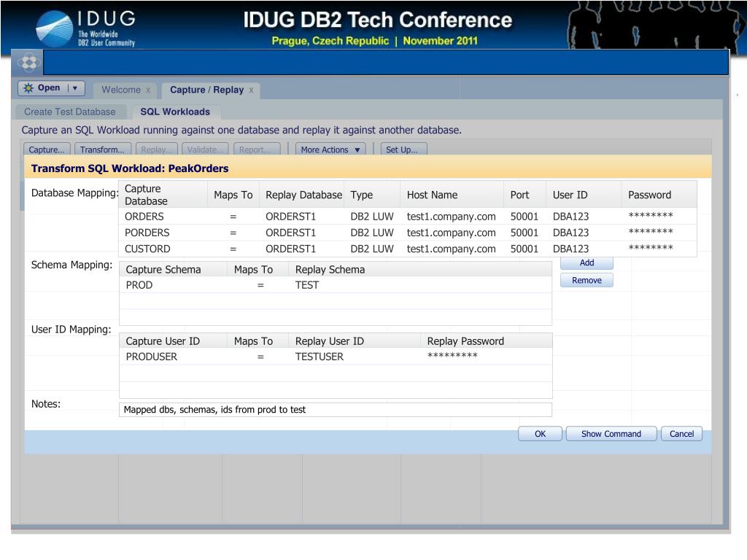Viewport: 747px width, 560px height.
Task: Open the More Actions dropdown
Action: tap(330, 149)
